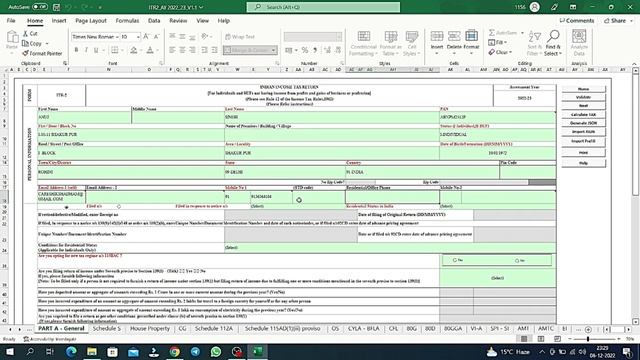This screenshot has height=360, width=640.
Task: Apply the Fill Color bucket
Action: tap(133, 50)
